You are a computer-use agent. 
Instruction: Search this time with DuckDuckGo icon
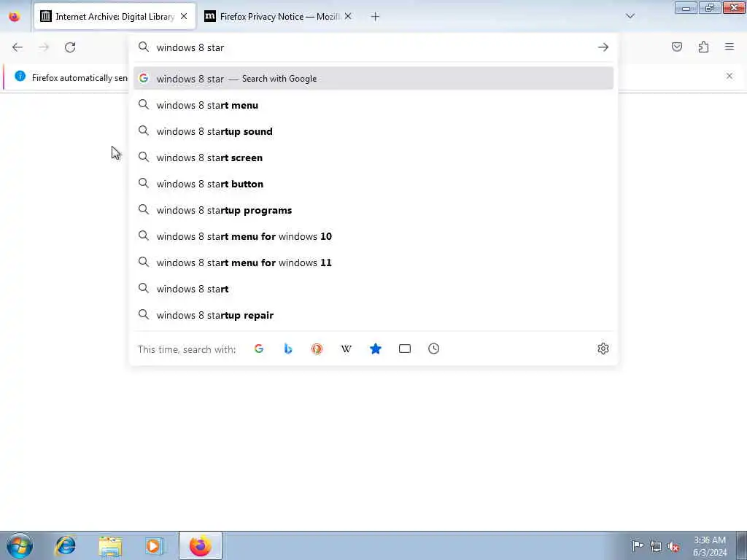tap(317, 349)
